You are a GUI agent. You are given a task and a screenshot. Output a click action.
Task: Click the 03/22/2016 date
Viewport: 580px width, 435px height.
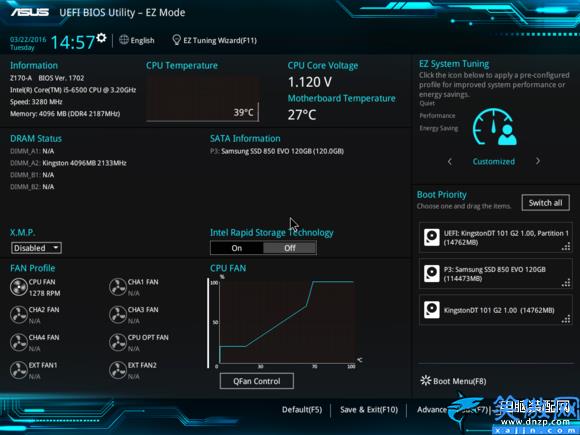coord(28,39)
